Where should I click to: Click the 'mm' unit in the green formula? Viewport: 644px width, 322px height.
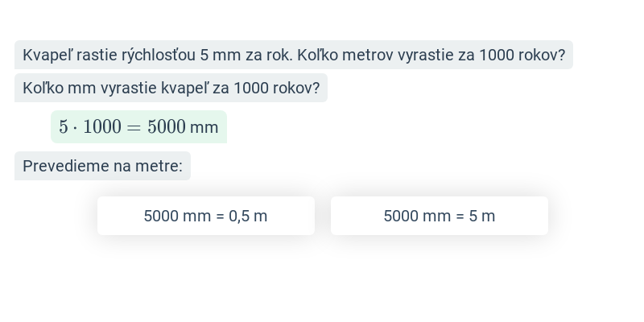coord(204,127)
